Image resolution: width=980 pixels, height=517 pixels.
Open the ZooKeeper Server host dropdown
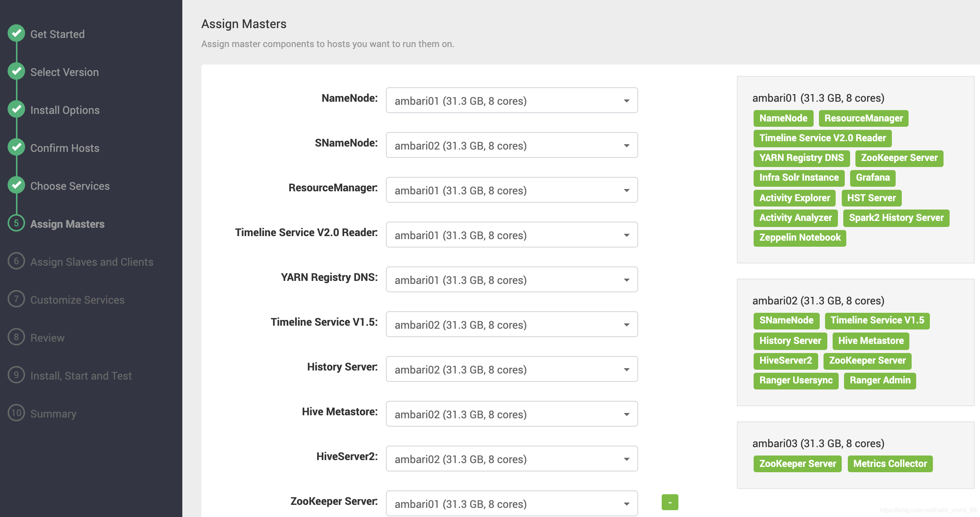click(512, 504)
